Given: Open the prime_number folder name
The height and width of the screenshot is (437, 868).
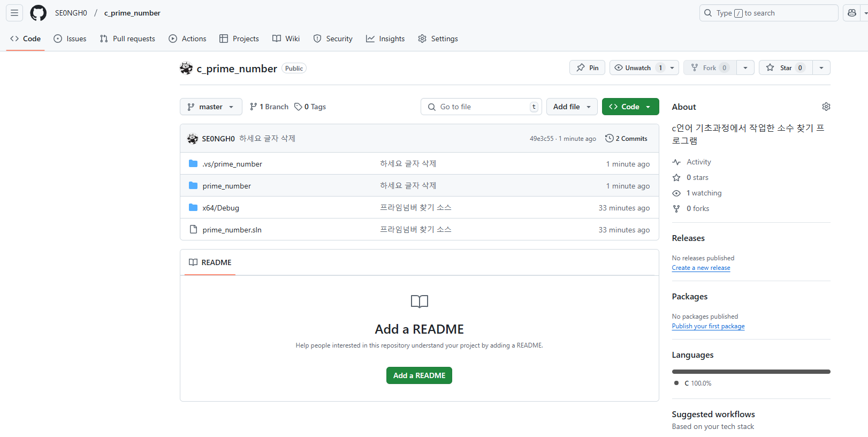Looking at the screenshot, I should tap(226, 186).
